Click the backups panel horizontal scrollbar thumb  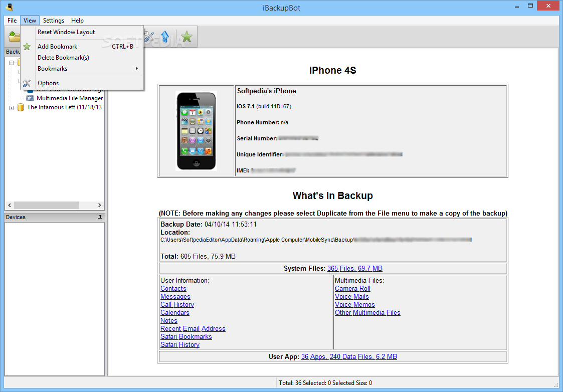[46, 206]
